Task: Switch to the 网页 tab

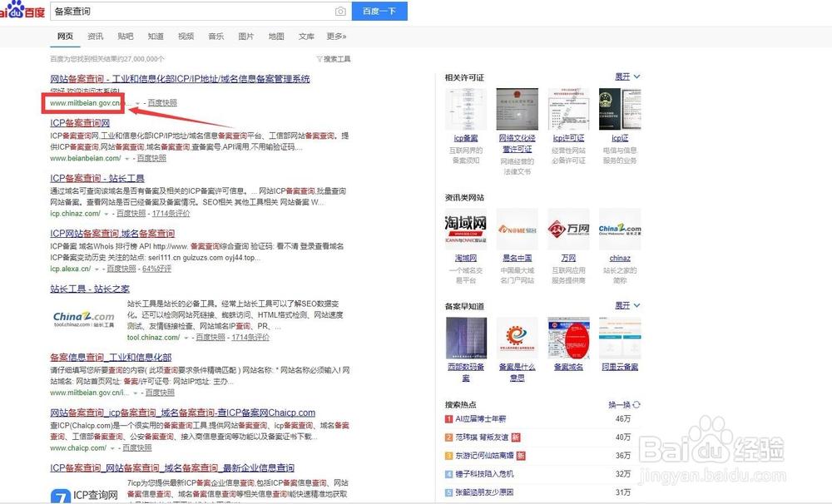Action: coord(65,36)
